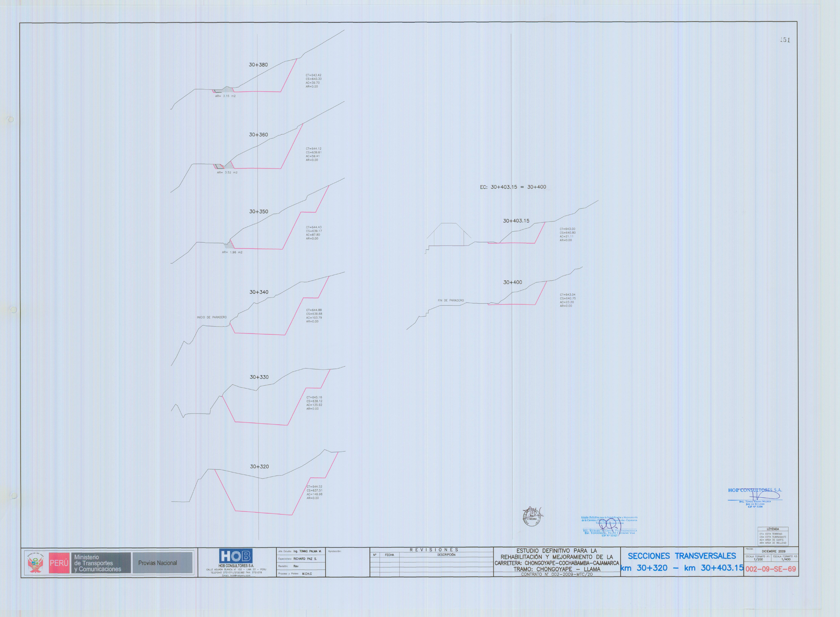Click the red PERÚ logo block
The height and width of the screenshot is (617, 840).
pos(59,563)
